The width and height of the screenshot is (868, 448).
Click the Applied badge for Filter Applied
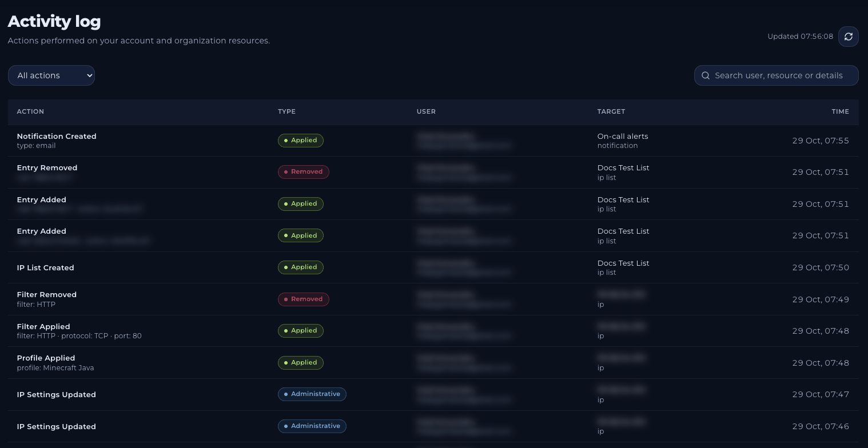301,331
